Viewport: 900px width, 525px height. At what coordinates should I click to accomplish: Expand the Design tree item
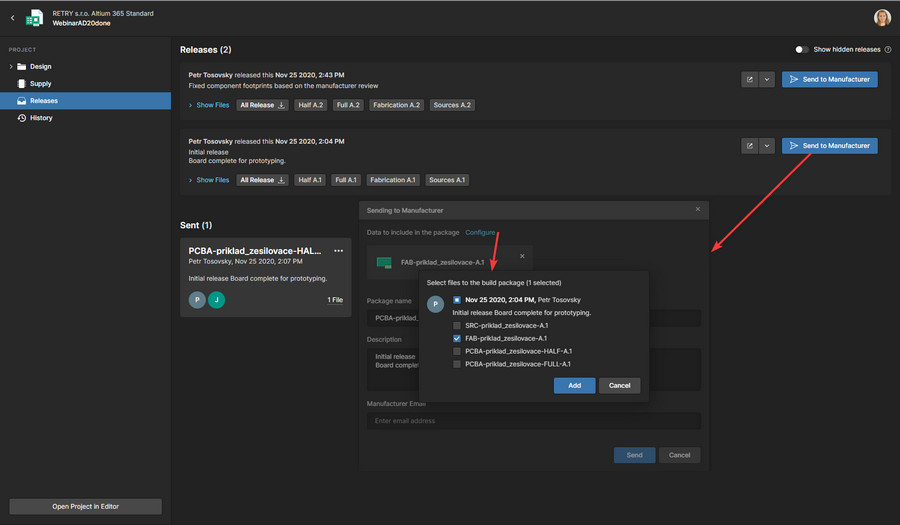point(11,67)
